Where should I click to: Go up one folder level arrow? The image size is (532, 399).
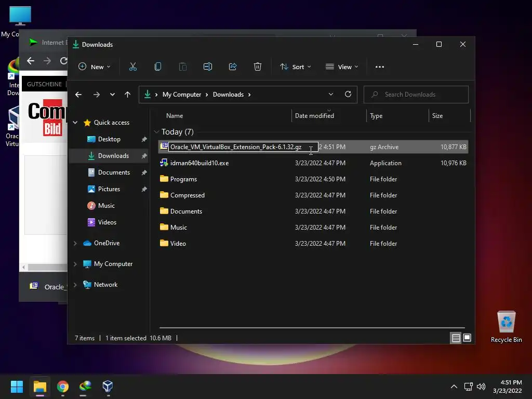tap(128, 95)
